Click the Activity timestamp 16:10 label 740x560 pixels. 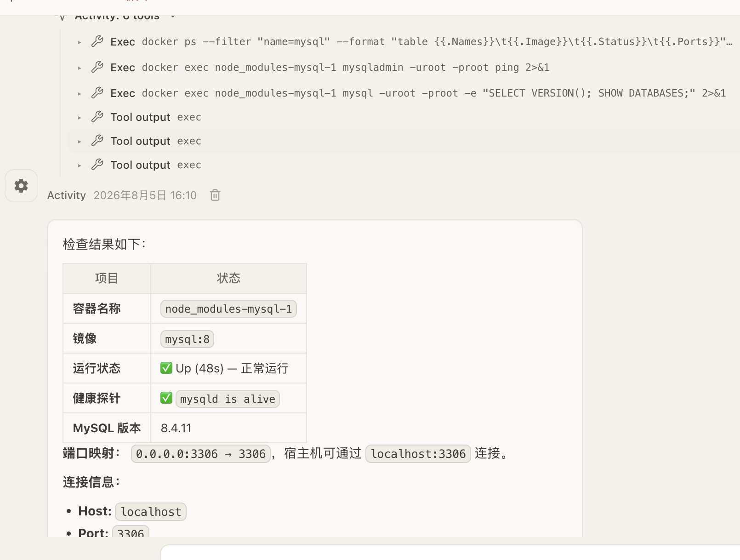[x=145, y=195]
